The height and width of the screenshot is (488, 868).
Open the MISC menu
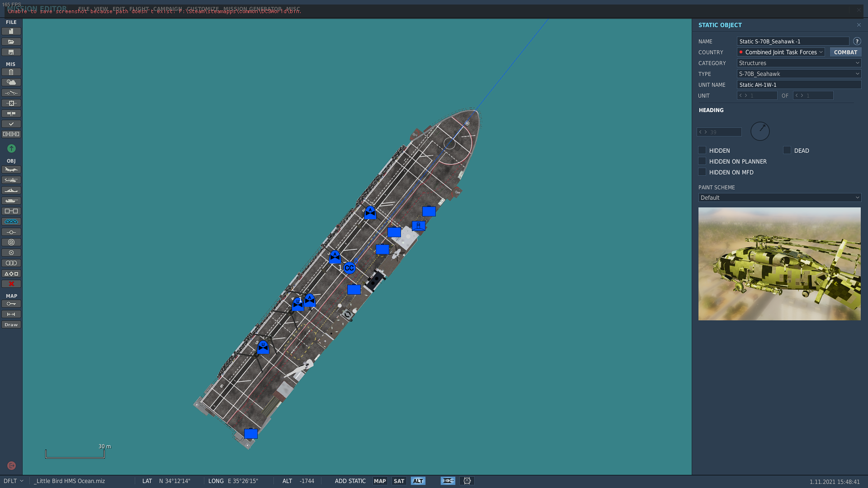coord(293,9)
